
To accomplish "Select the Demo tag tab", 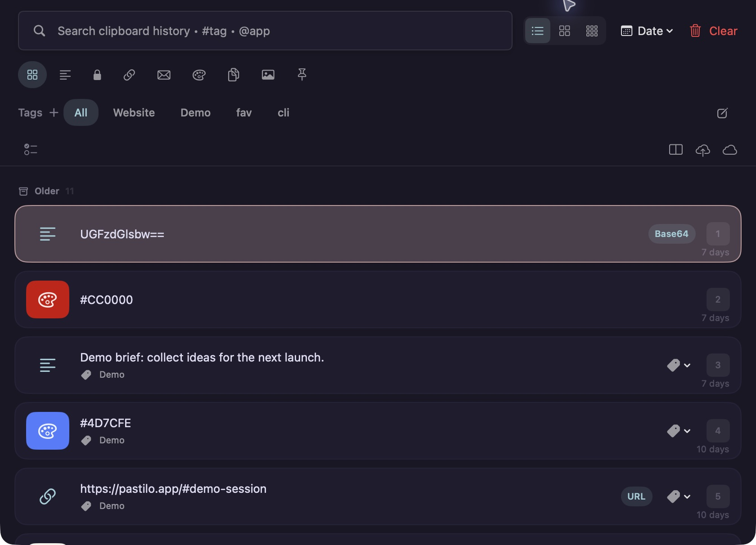I will coord(196,112).
